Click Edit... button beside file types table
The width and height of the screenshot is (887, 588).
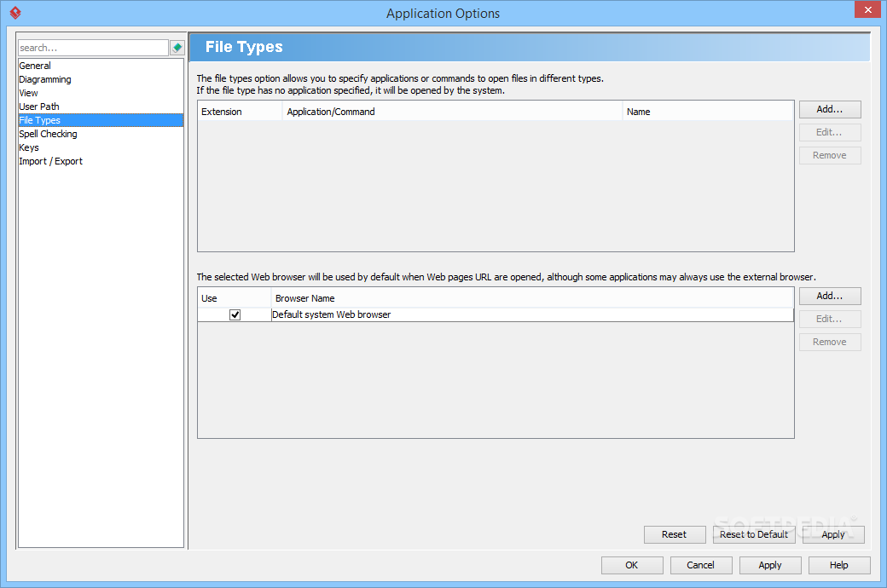tap(830, 132)
